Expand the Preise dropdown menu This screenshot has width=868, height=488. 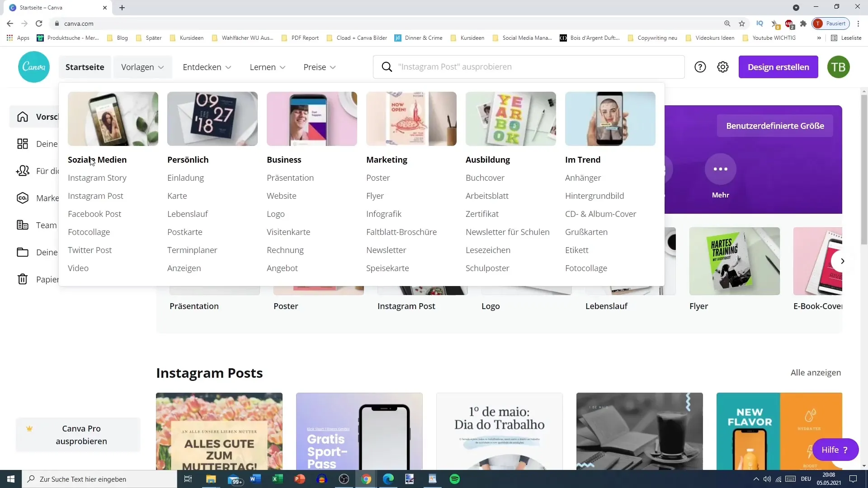(x=320, y=67)
